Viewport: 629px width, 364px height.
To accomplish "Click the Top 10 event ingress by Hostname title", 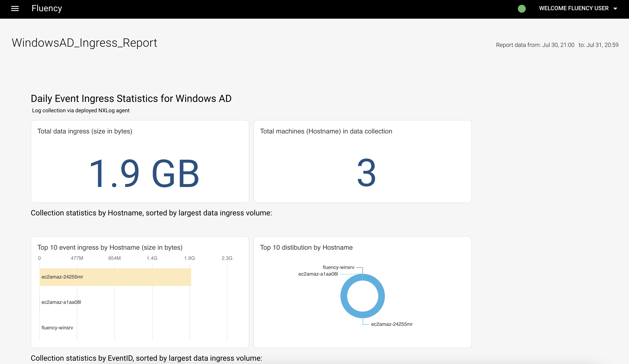I will tap(110, 247).
